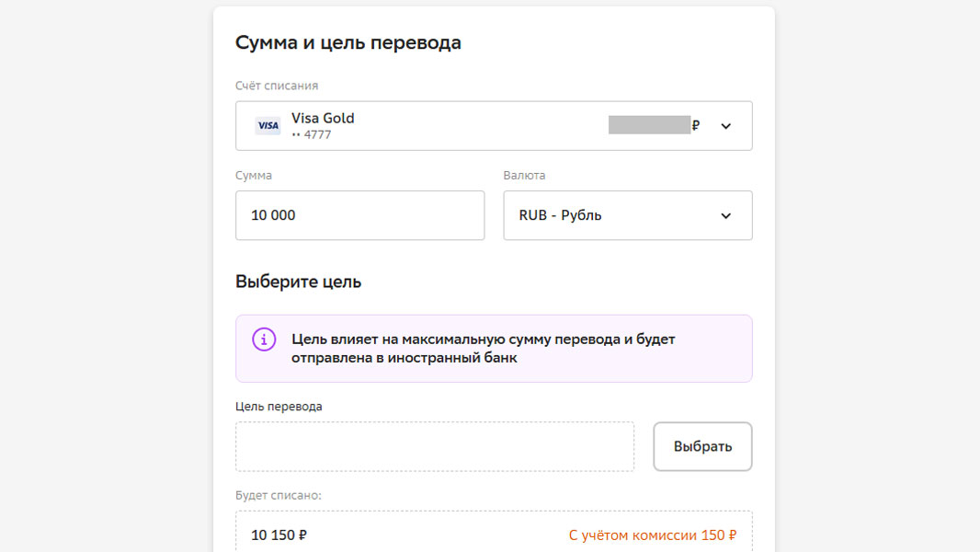
Task: Click the masked gray account balance
Action: coord(649,124)
